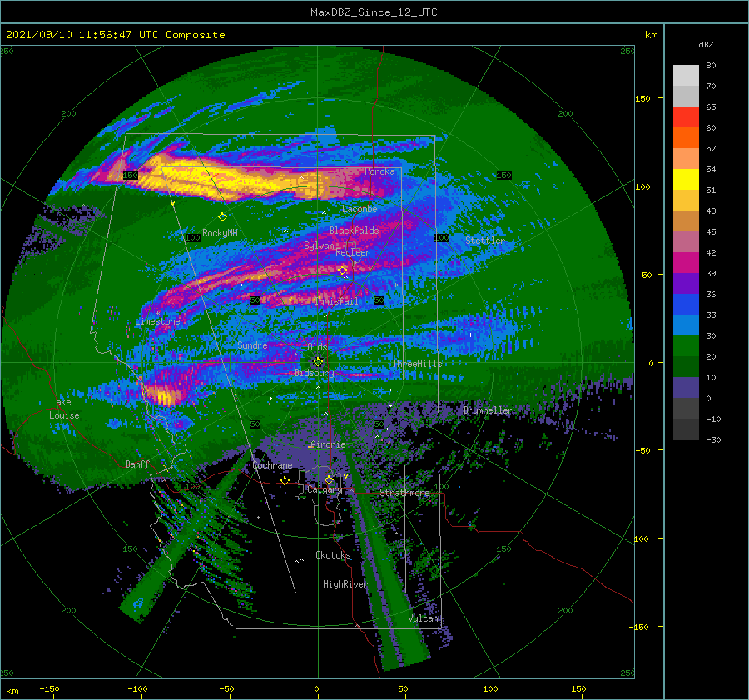Click the Cochrane label
The image size is (749, 700).
272,465
